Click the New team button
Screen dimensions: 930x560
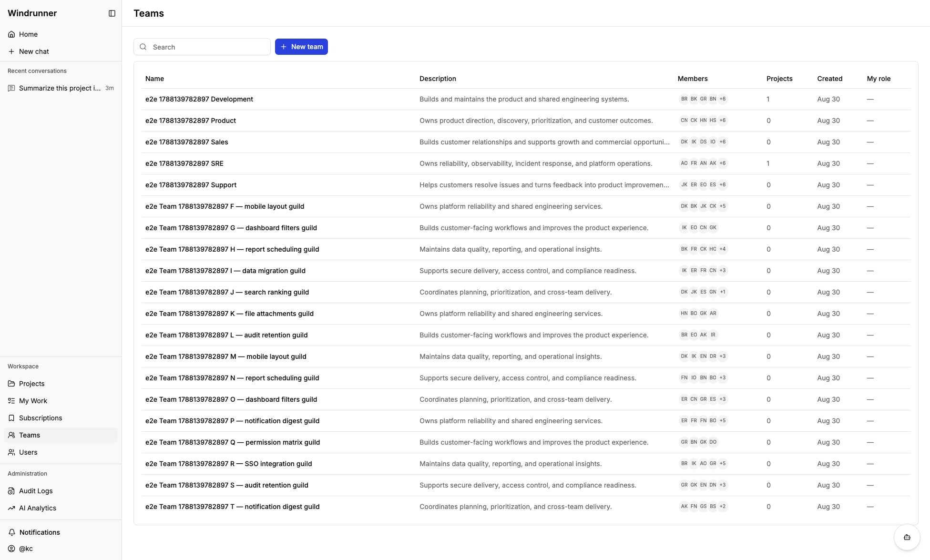(x=301, y=47)
